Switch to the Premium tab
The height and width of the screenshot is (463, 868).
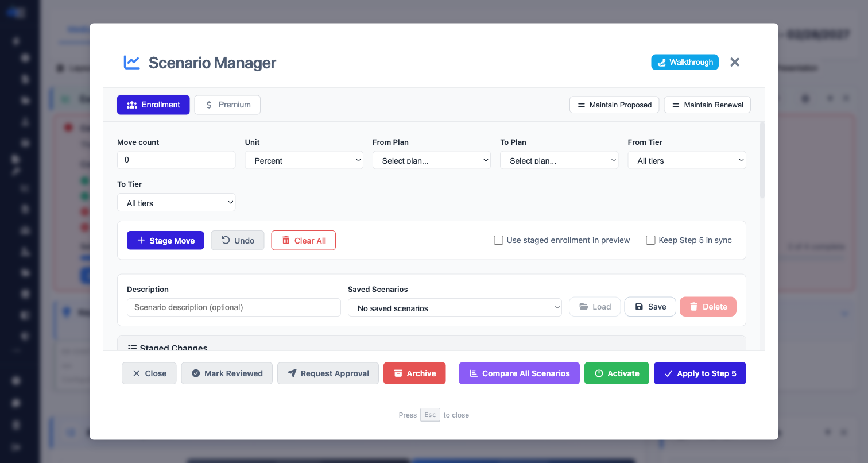[x=227, y=105]
